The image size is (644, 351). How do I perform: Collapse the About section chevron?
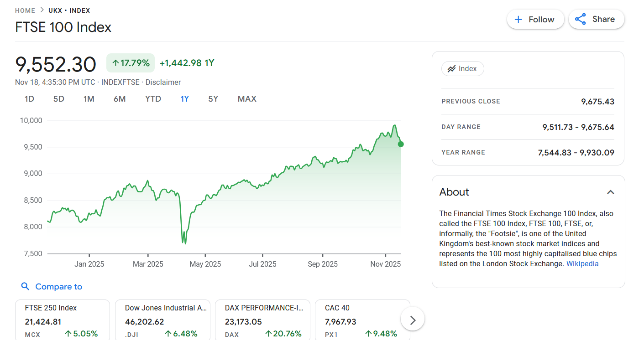tap(610, 192)
